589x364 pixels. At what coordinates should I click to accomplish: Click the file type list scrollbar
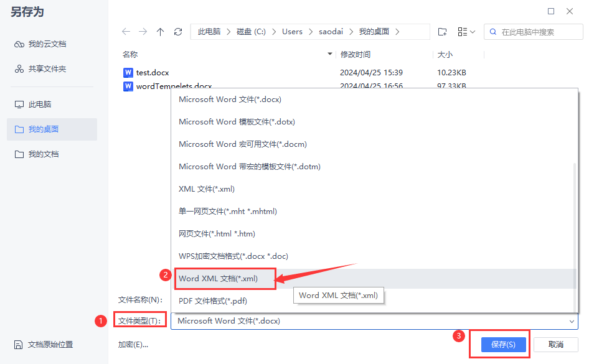tap(575, 236)
